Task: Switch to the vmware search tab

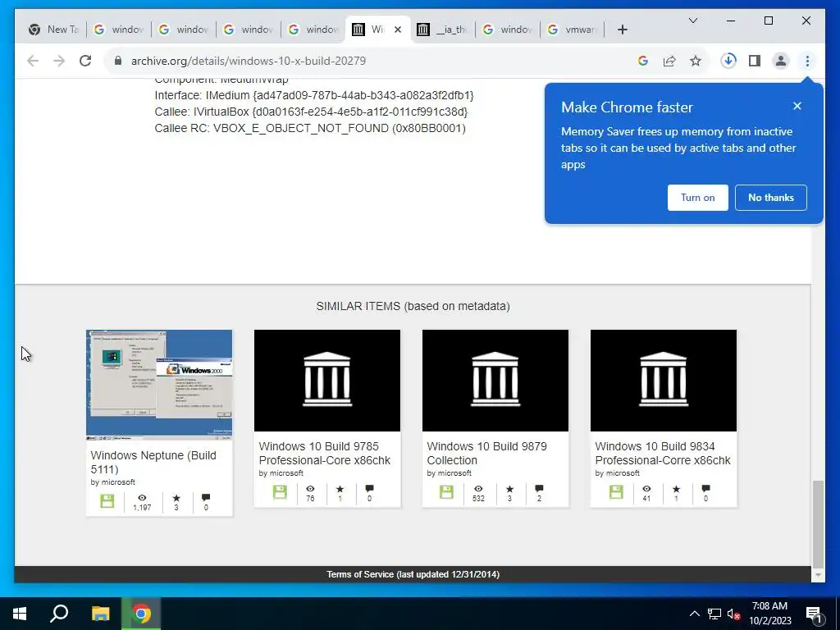Action: click(x=572, y=30)
